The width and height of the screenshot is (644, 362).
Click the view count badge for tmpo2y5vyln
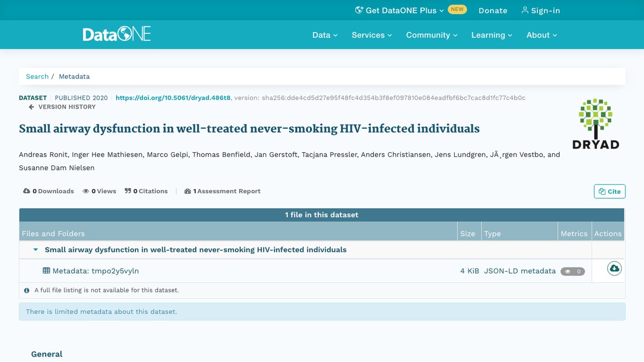[573, 271]
